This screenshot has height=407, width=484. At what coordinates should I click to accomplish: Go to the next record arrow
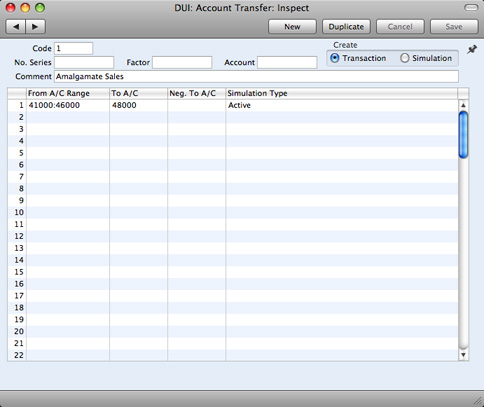(35, 27)
